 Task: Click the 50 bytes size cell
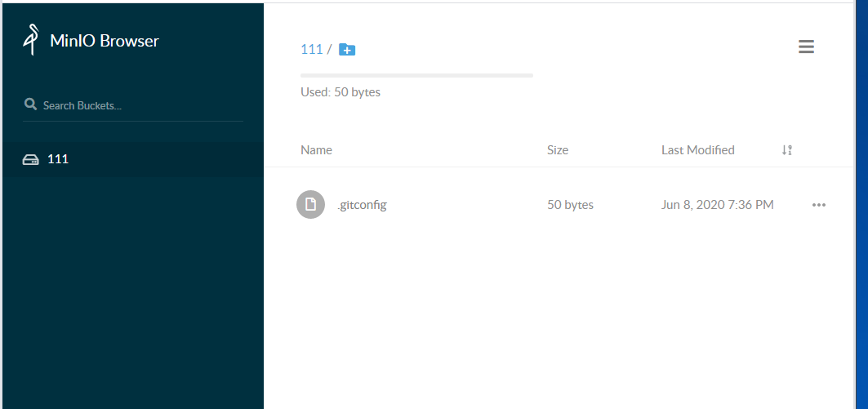coord(570,205)
